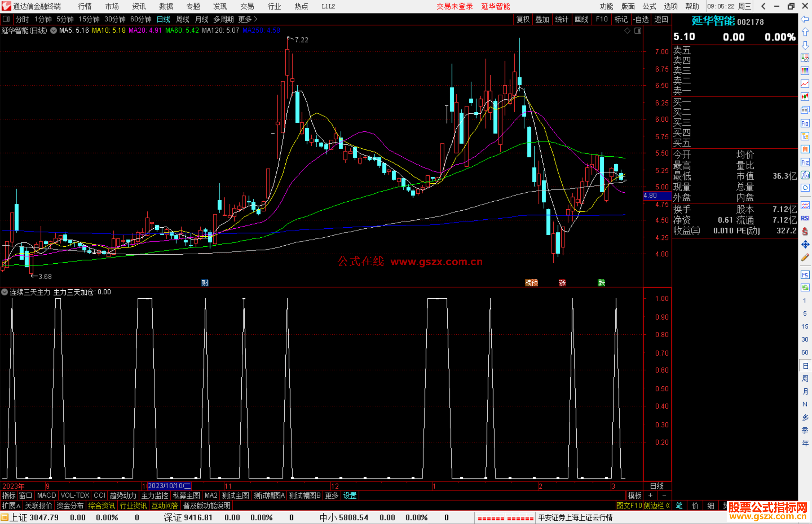Viewport: 812px width, 524px height.
Task: Expand the 更多 period options chevron
Action: click(256, 19)
